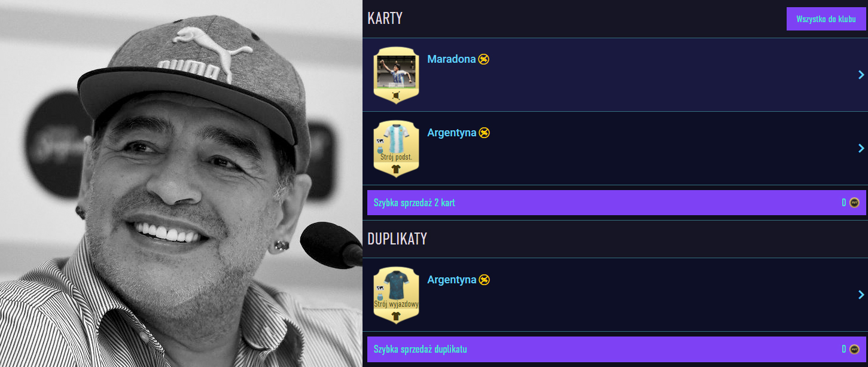Click the shirt icon on the Strój wyjazdowy card
This screenshot has width=868, height=367.
[x=396, y=316]
